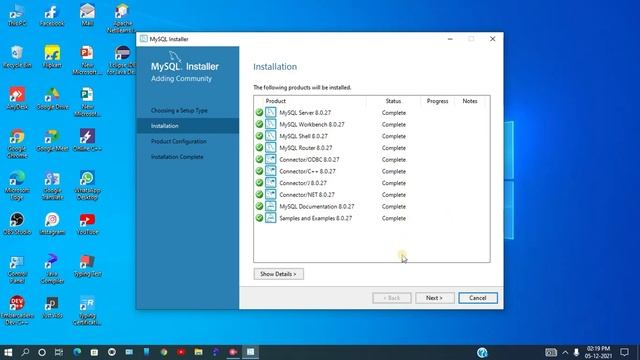Open taskbar Search

25,352
